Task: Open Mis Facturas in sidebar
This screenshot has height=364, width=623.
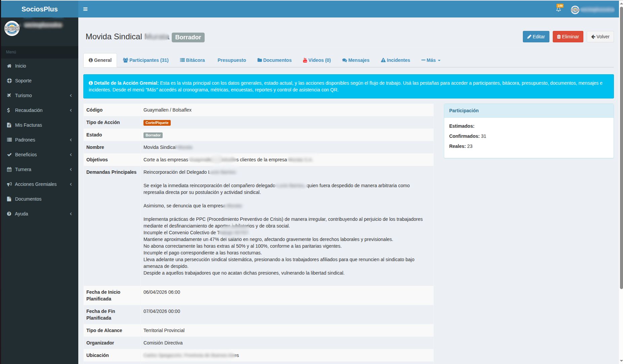Action: click(x=28, y=125)
